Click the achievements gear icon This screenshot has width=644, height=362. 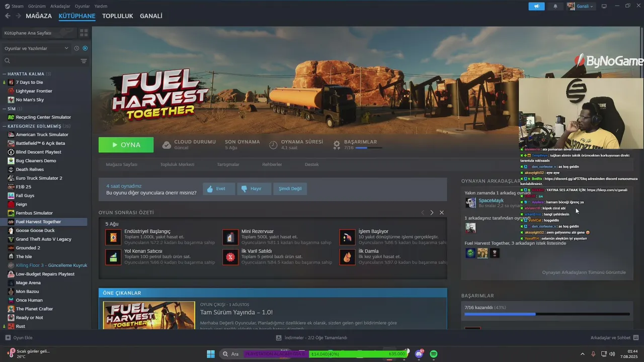point(337,145)
